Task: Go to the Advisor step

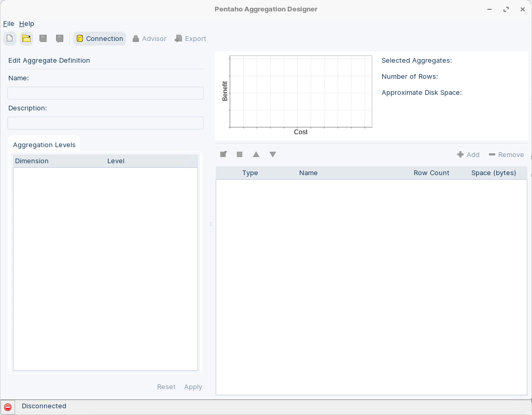Action: click(149, 38)
